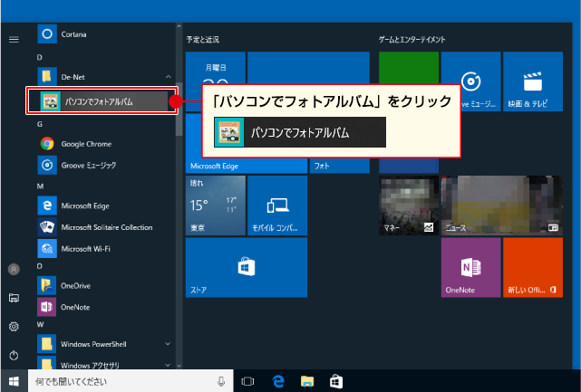Viewport: 581px width, 392px height.
Task: Click the De-Net folder icon
Action: pos(47,77)
